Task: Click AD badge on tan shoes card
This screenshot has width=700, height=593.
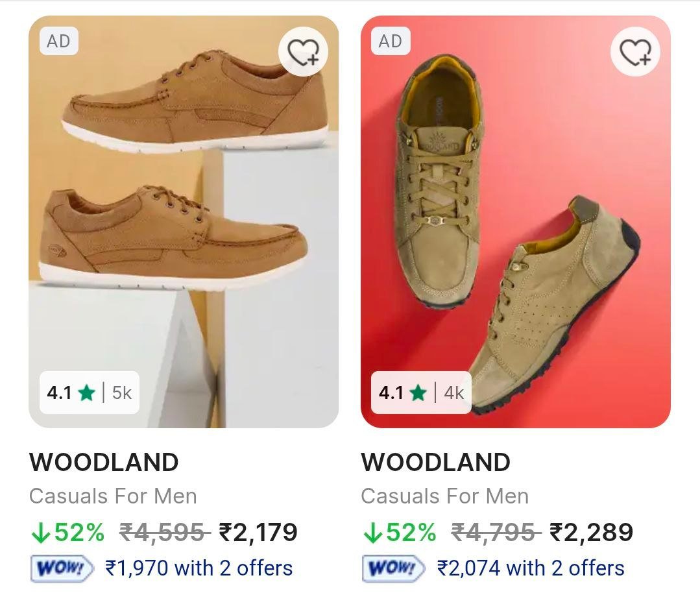Action: (x=58, y=42)
